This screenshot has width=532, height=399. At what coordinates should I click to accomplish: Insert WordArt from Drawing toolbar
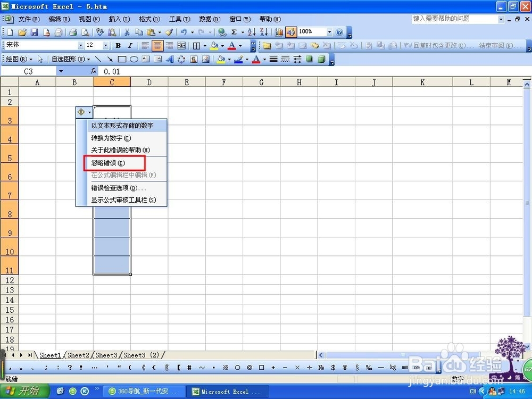point(170,60)
